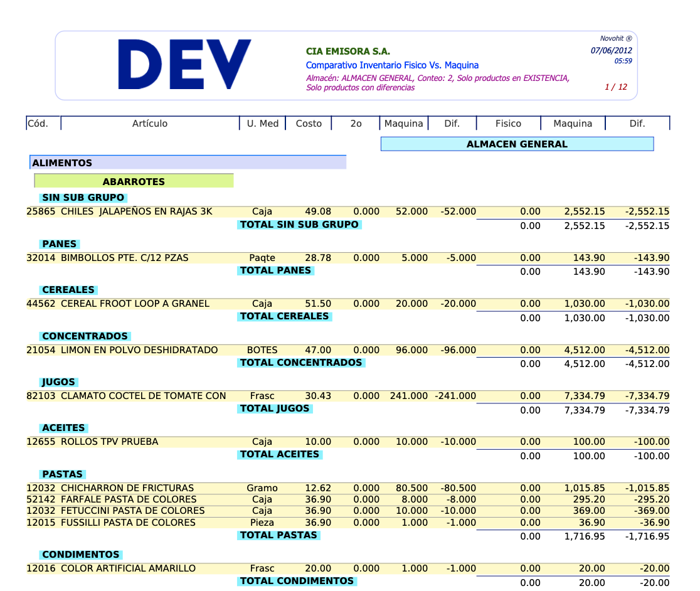
Task: Click the U. Med column header
Action: click(262, 124)
